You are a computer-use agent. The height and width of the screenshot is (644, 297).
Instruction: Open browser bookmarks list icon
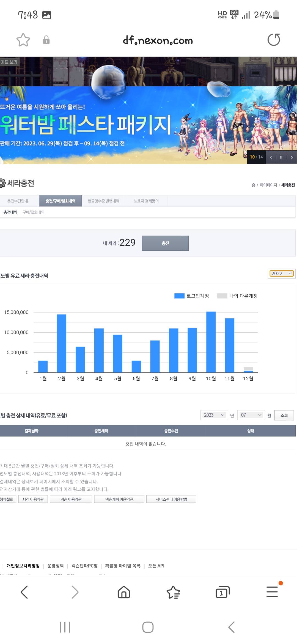pyautogui.click(x=173, y=592)
